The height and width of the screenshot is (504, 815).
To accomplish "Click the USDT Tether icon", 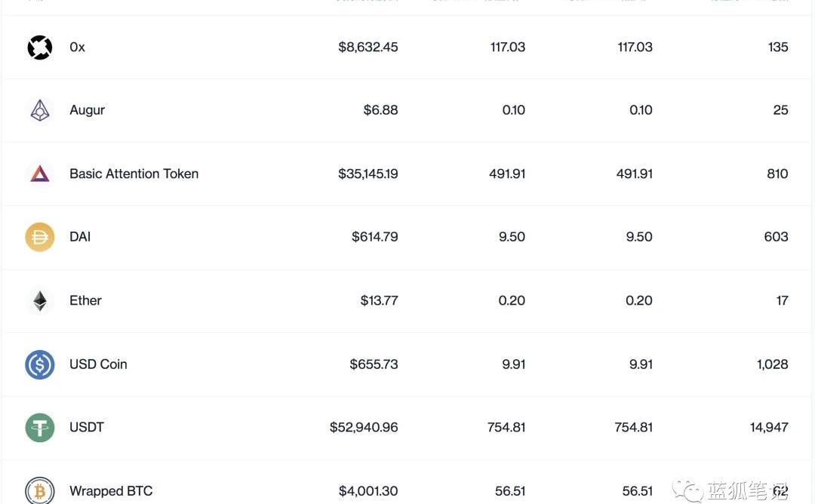I will coord(40,428).
